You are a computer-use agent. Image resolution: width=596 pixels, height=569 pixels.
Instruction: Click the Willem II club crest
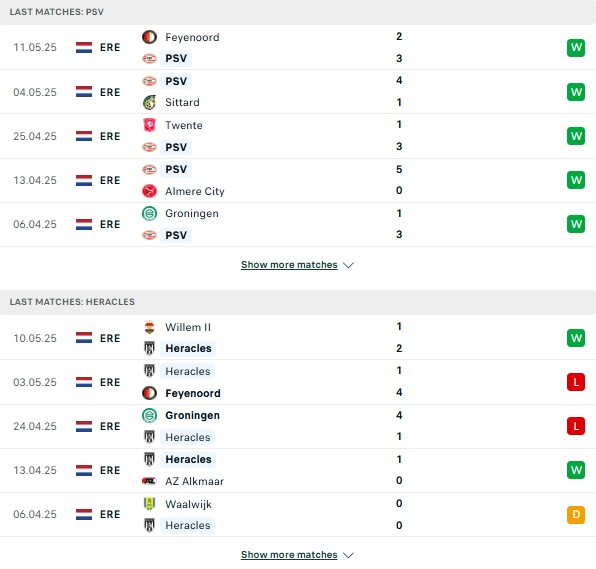[x=149, y=327]
